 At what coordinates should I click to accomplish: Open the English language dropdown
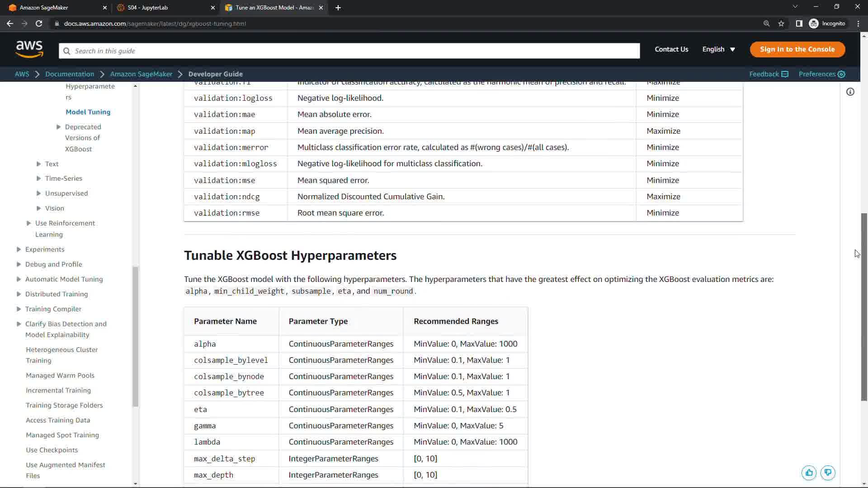pyautogui.click(x=718, y=49)
